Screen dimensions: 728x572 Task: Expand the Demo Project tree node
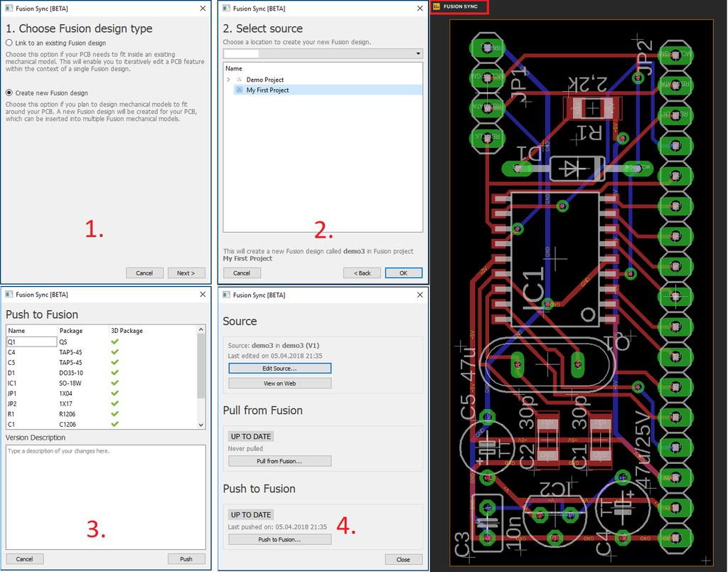click(228, 80)
